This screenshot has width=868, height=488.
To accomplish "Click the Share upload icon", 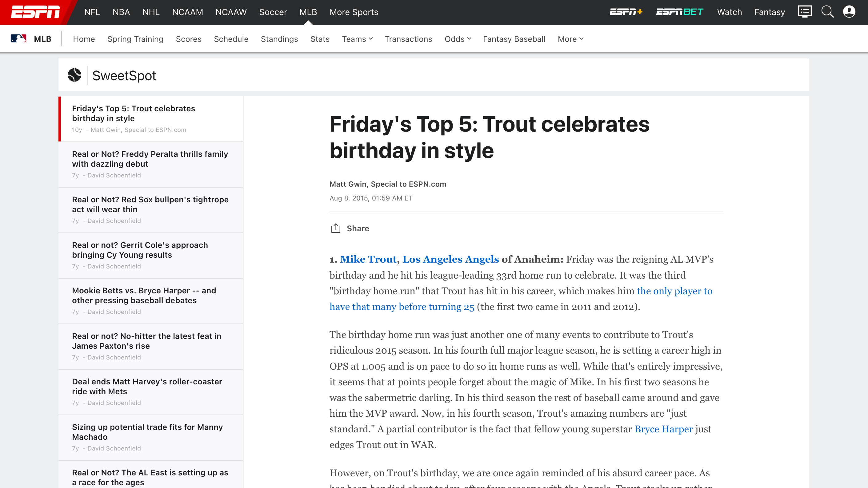I will pyautogui.click(x=336, y=228).
